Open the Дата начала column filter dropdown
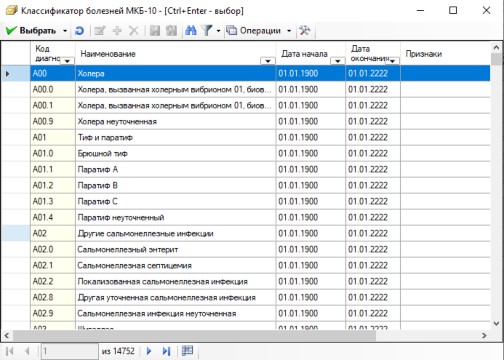Image resolution: width=504 pixels, height=360 pixels. [x=338, y=61]
